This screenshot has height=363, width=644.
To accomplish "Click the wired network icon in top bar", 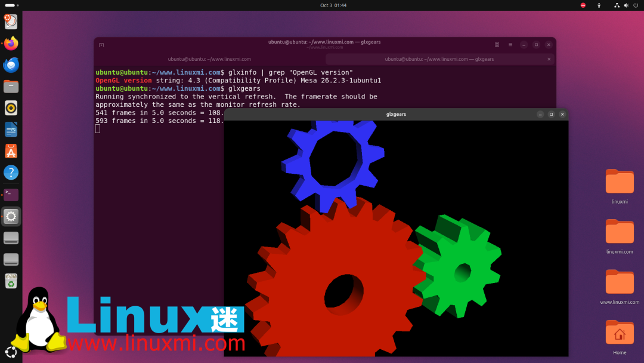I will pos(617,5).
